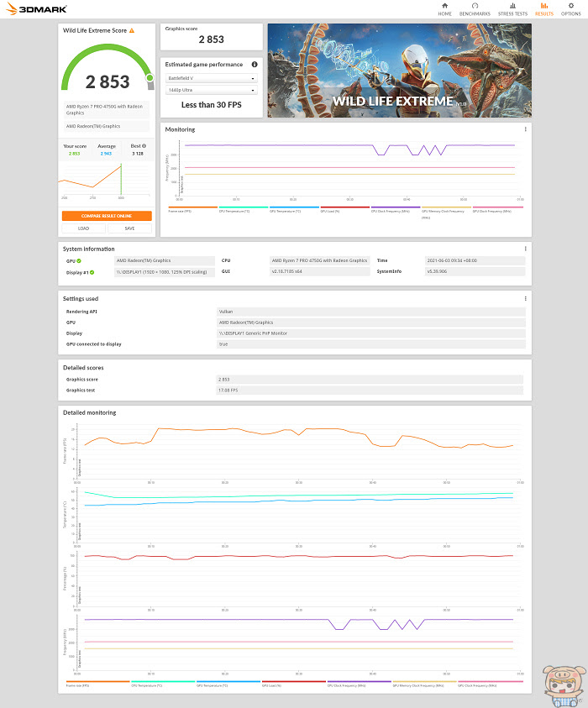588x708 pixels.
Task: Toggle GPU Load legend in Detailed monitoring
Action: coord(293,684)
